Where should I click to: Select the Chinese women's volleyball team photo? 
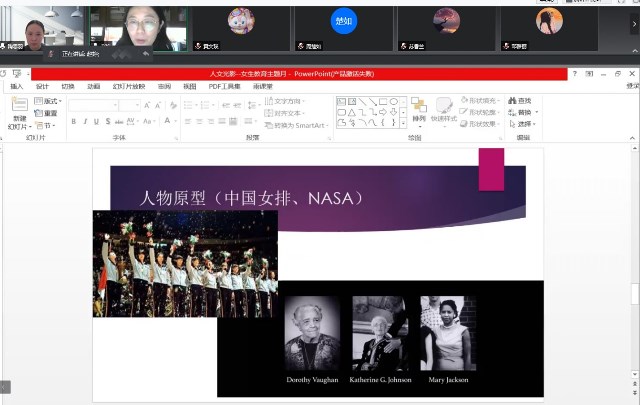[x=185, y=263]
